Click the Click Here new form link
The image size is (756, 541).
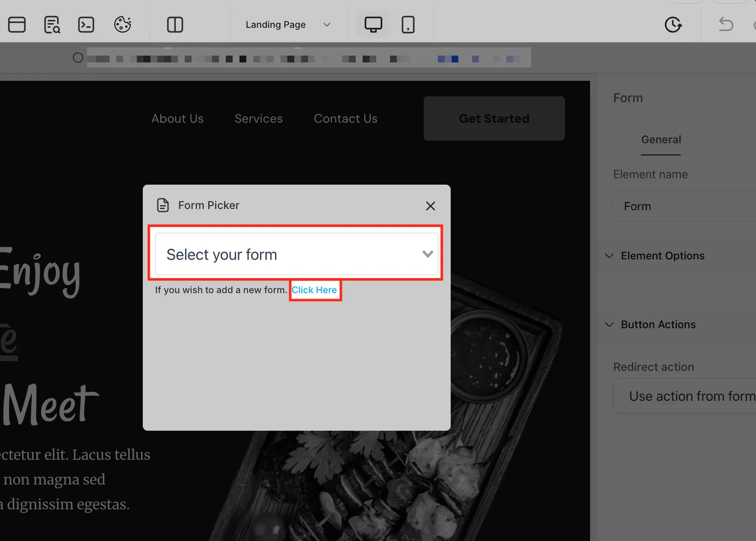314,290
